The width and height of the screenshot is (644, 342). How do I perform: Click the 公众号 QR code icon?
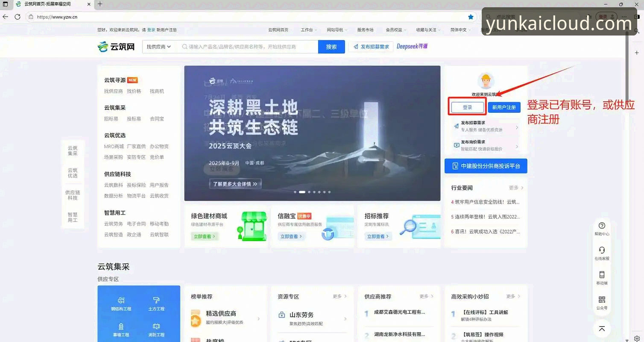[x=602, y=299]
